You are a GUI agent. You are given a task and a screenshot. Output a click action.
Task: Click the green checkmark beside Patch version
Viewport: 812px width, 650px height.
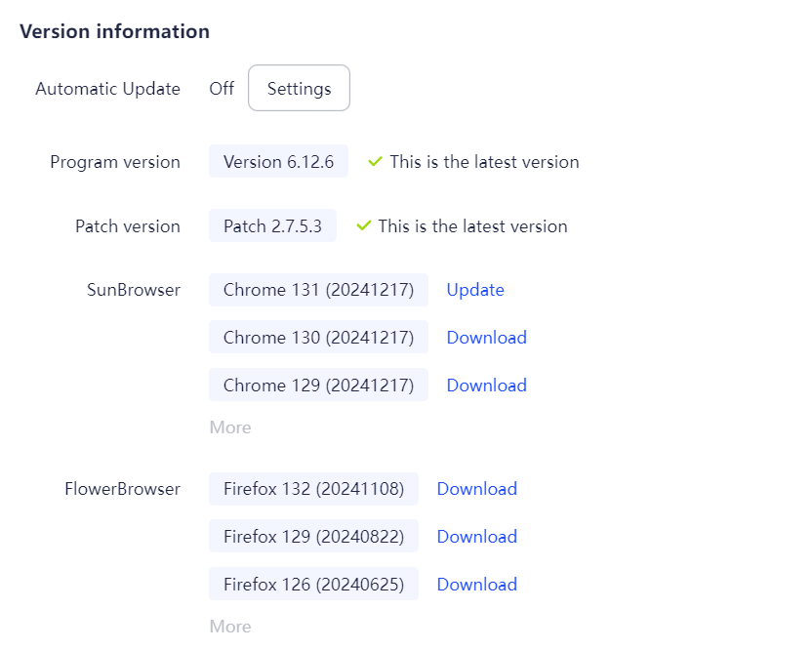click(363, 226)
